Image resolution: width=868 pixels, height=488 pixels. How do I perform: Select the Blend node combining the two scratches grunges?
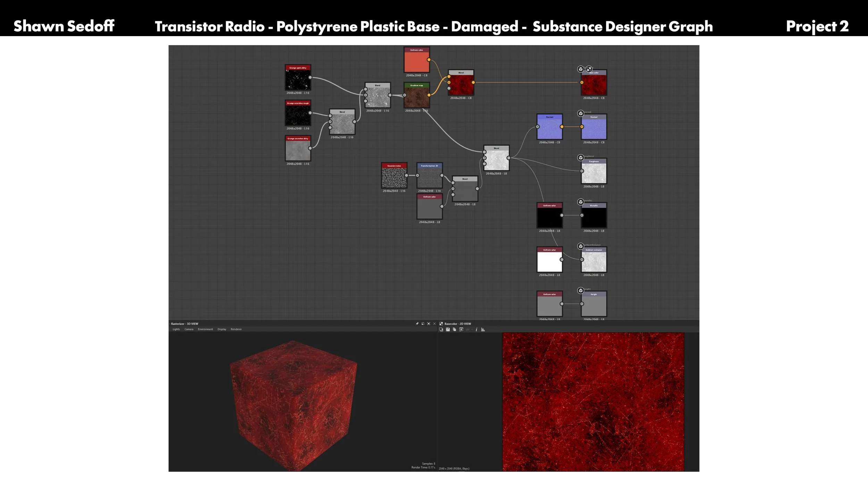click(x=342, y=122)
